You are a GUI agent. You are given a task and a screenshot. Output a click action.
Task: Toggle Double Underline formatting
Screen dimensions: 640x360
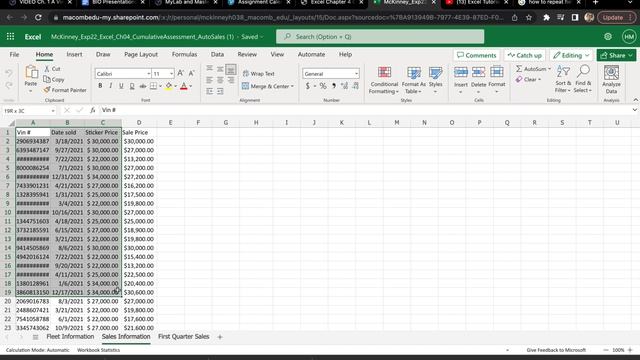pos(132,86)
